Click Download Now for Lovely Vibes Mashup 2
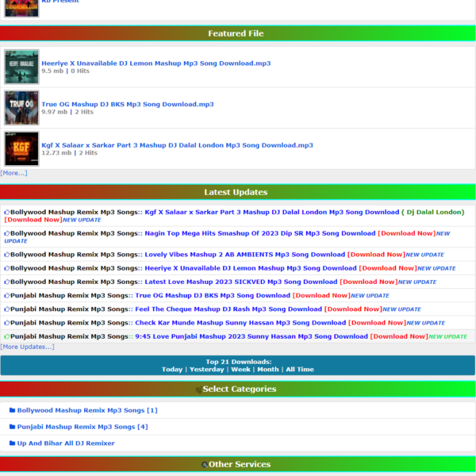This screenshot has height=476, width=476. pos(376,255)
